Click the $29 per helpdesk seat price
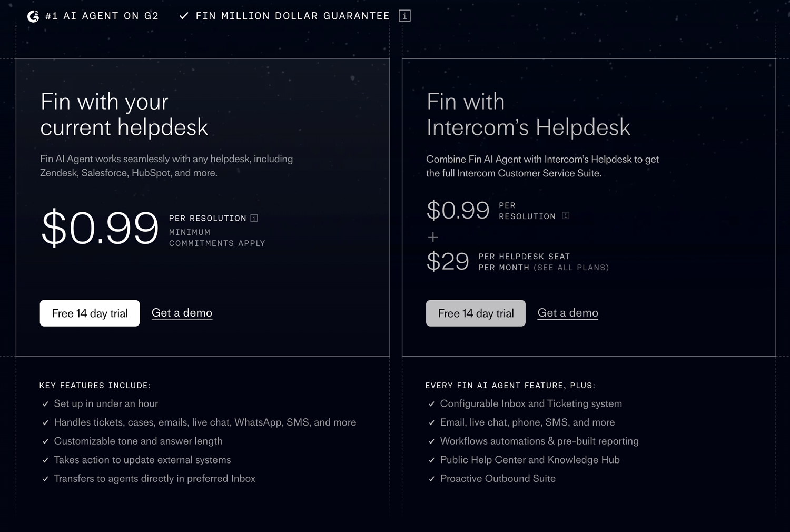 point(447,261)
